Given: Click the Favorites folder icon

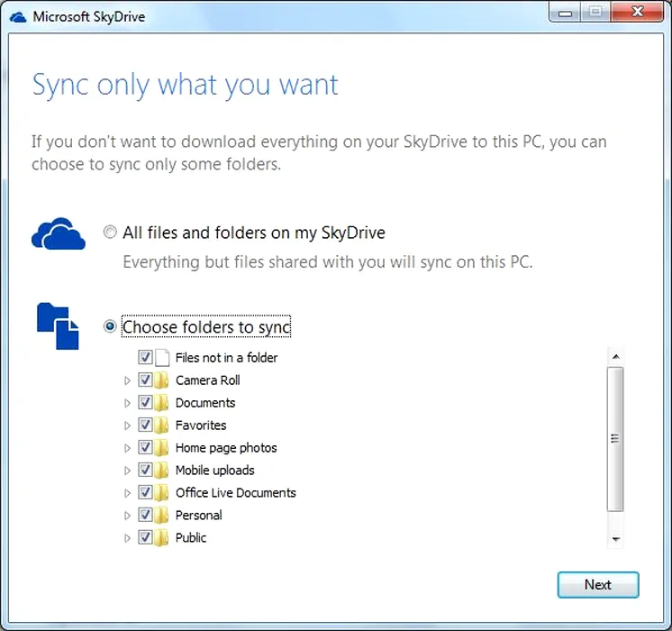Looking at the screenshot, I should tap(161, 425).
